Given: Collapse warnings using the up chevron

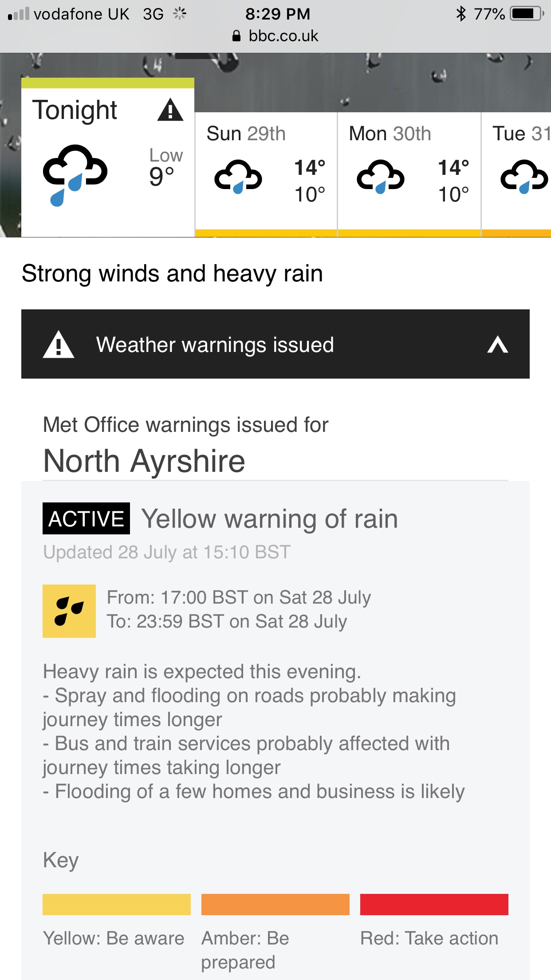Looking at the screenshot, I should [x=497, y=344].
